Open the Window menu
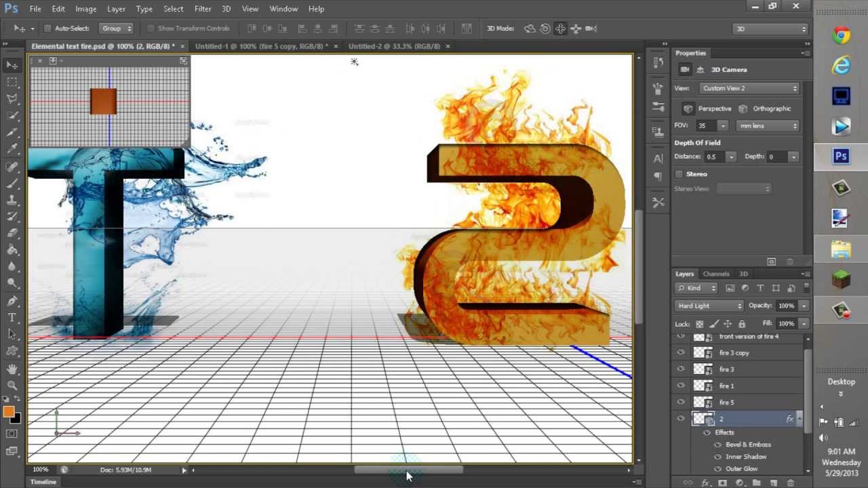This screenshot has width=868, height=488. [283, 9]
